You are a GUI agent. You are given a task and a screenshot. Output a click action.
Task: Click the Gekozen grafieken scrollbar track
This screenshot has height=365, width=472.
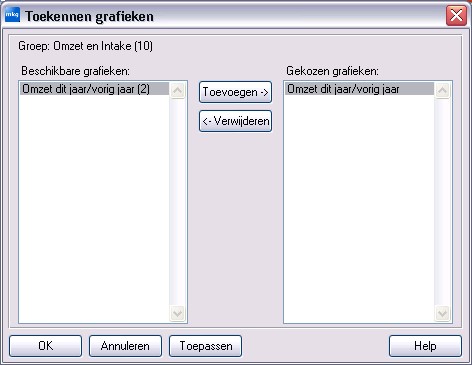tap(442, 202)
